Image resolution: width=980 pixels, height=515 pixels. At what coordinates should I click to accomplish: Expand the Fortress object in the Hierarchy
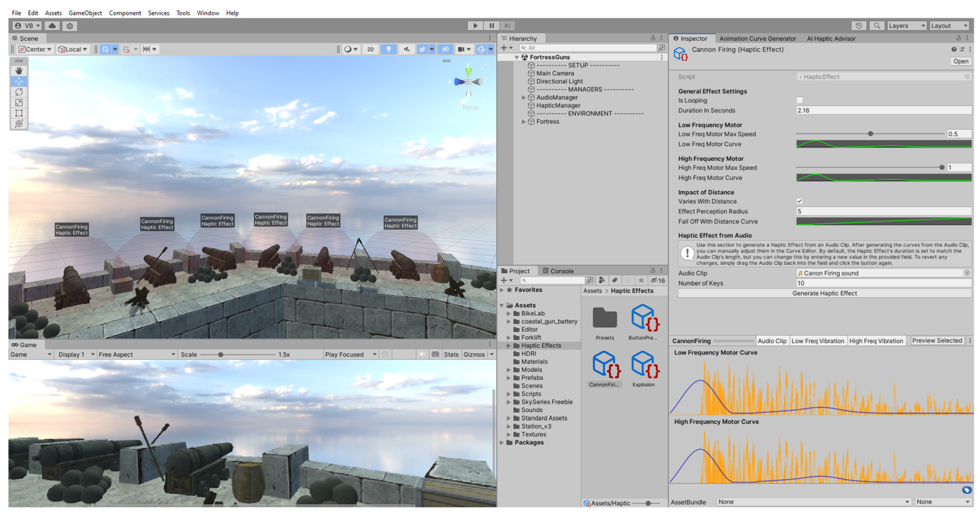coord(524,122)
